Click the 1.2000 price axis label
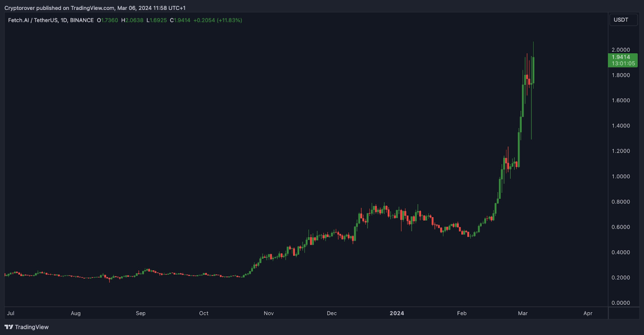The height and width of the screenshot is (335, 644). (x=621, y=151)
